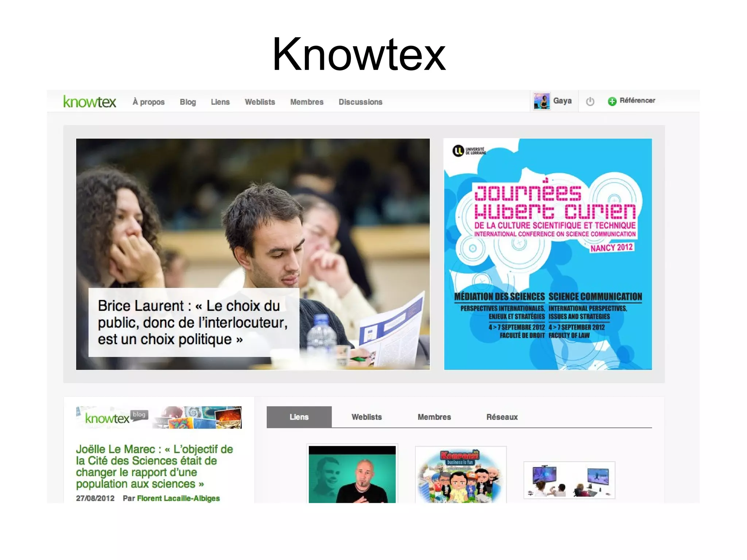The width and height of the screenshot is (747, 560).
Task: Open the Kompany business is fun thumbnail
Action: point(461,475)
